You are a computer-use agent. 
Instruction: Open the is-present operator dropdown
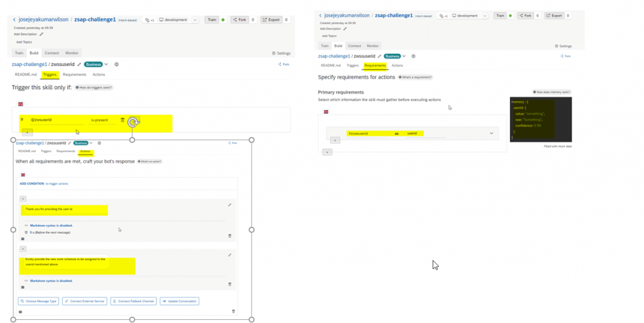[103, 120]
